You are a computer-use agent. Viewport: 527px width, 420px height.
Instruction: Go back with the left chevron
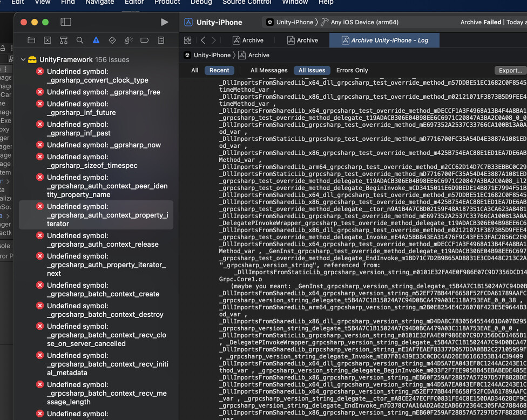(x=203, y=40)
